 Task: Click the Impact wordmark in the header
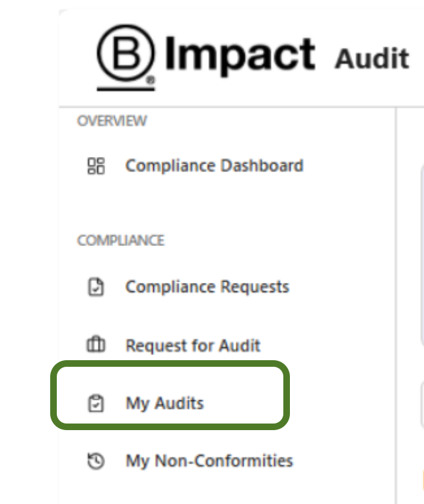(x=240, y=55)
